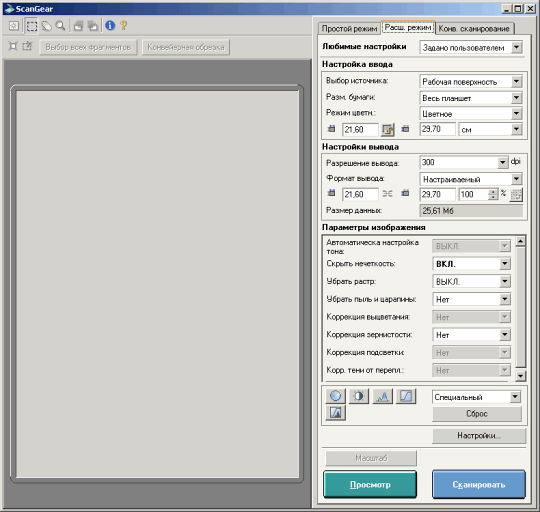Click the Размер данных value 25,61 Мб
The width and height of the screenshot is (540, 512).
coord(471,211)
